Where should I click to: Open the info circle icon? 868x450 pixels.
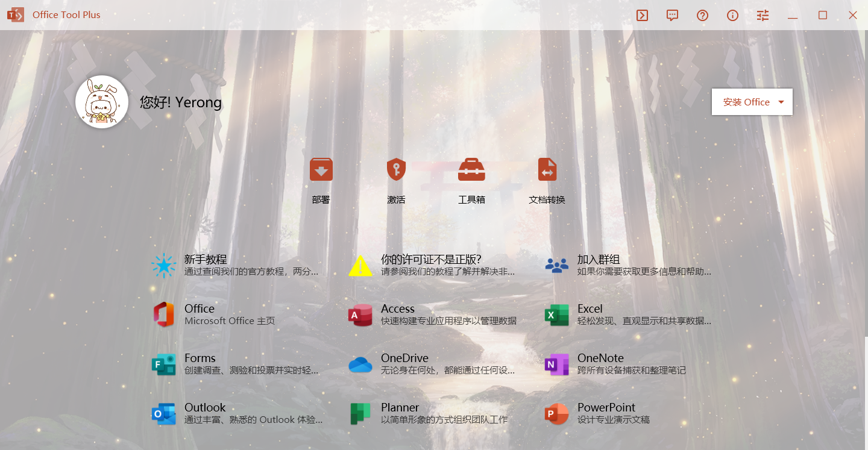(732, 16)
